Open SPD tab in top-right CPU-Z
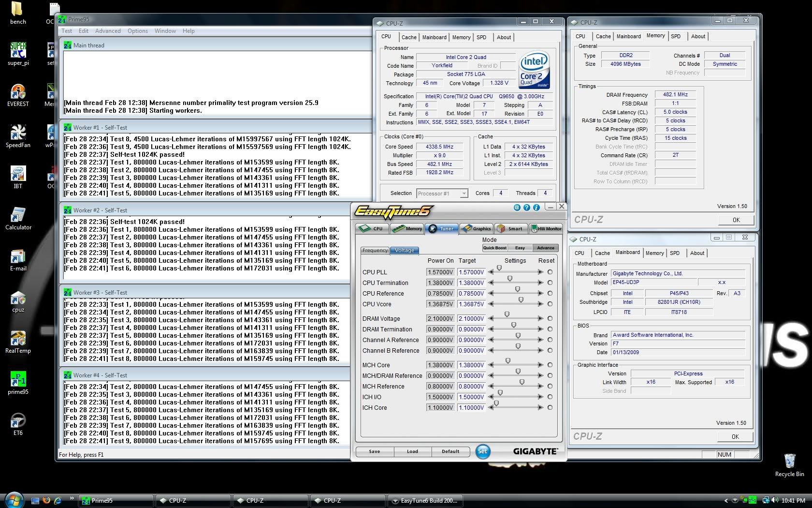The image size is (812, 508). tap(676, 36)
